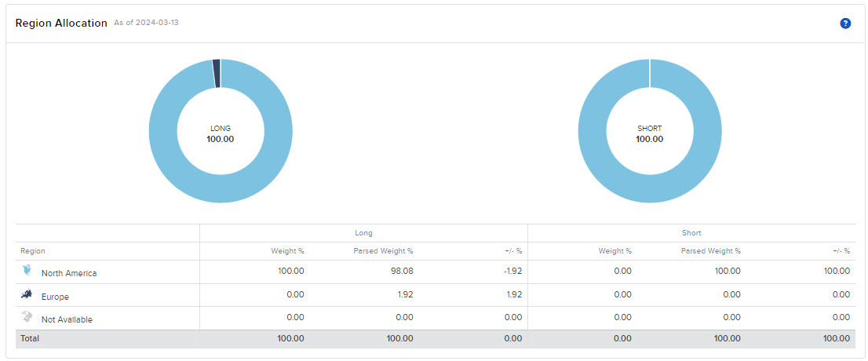The width and height of the screenshot is (868, 361).
Task: Click the blue help question mark icon
Action: click(x=845, y=24)
